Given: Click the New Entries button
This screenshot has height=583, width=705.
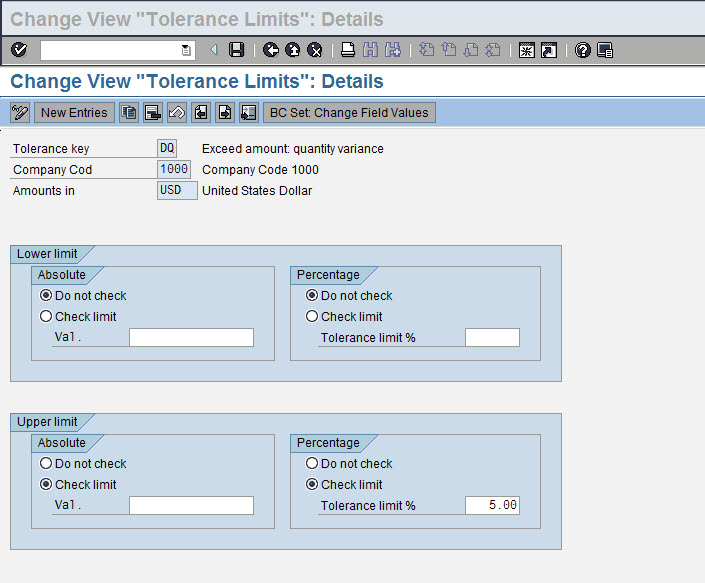Looking at the screenshot, I should coord(74,113).
